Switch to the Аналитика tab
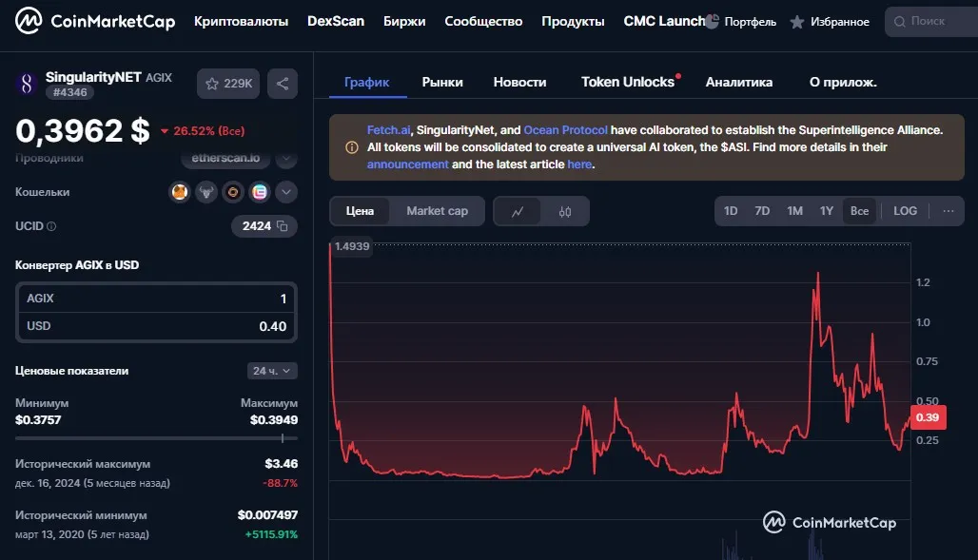978x560 pixels. [x=738, y=83]
